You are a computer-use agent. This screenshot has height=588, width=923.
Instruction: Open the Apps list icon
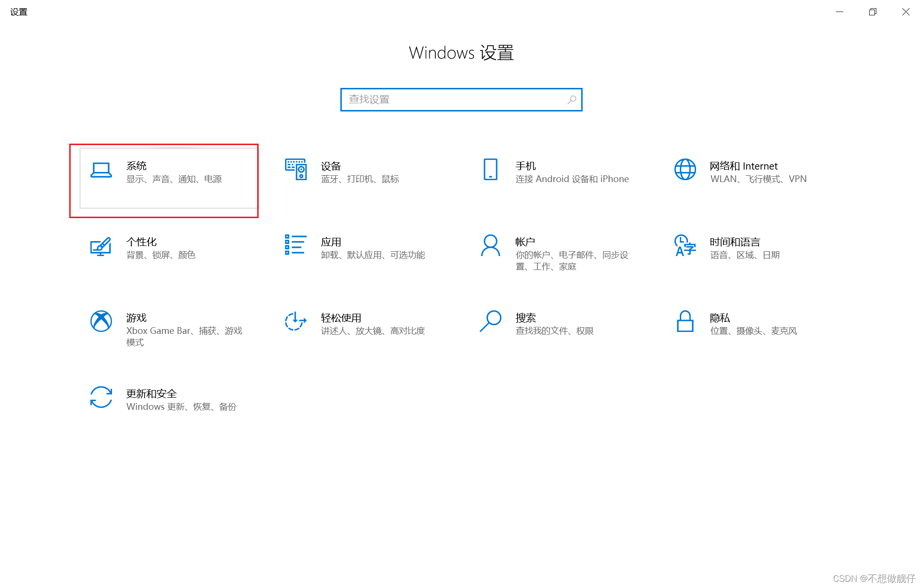pyautogui.click(x=296, y=245)
